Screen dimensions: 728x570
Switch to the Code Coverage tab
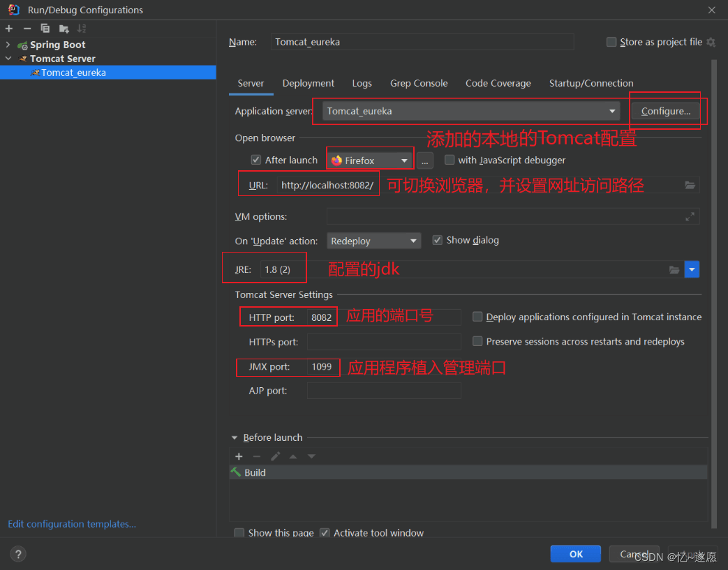(498, 84)
